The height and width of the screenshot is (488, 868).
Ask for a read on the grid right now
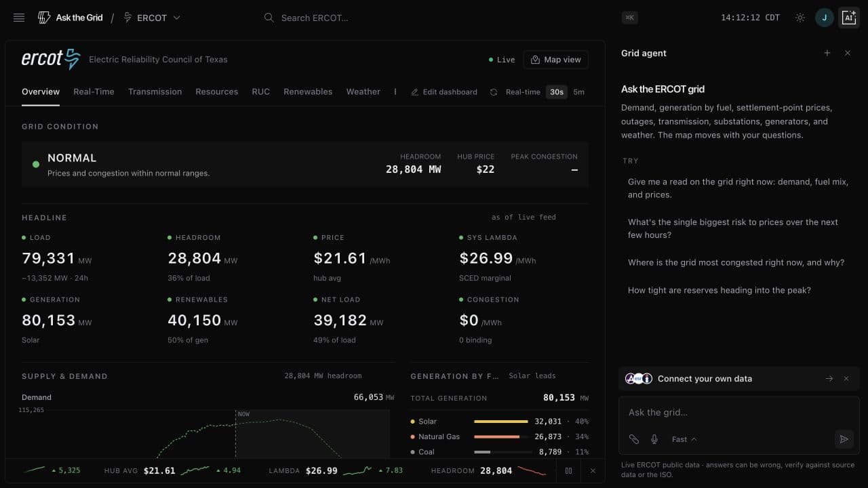[739, 188]
